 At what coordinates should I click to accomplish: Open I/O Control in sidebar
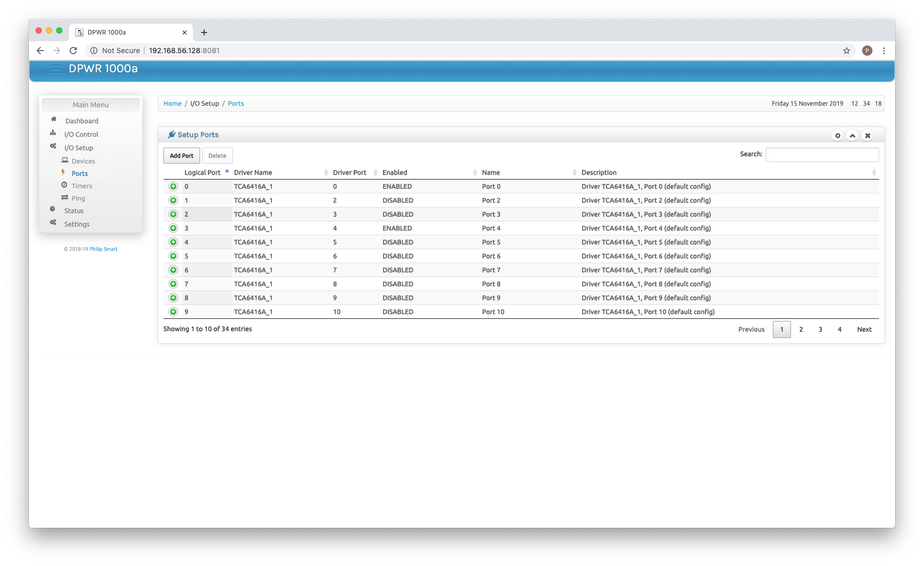coord(81,135)
